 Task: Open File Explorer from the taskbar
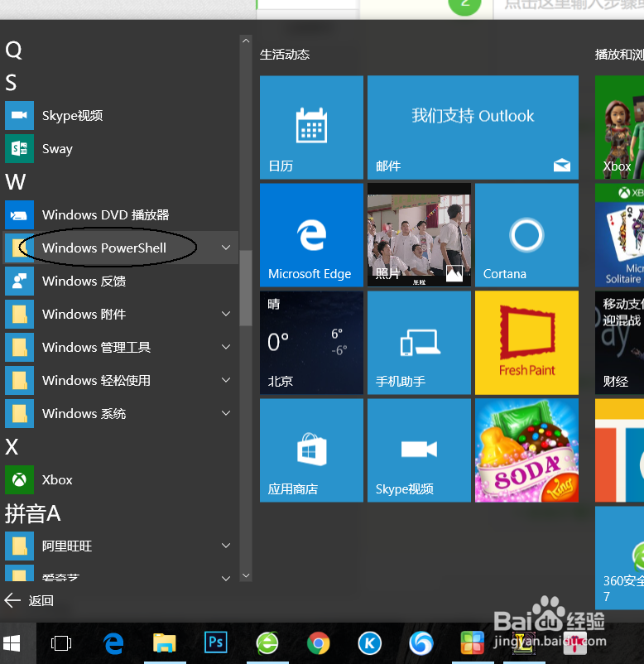(x=165, y=643)
